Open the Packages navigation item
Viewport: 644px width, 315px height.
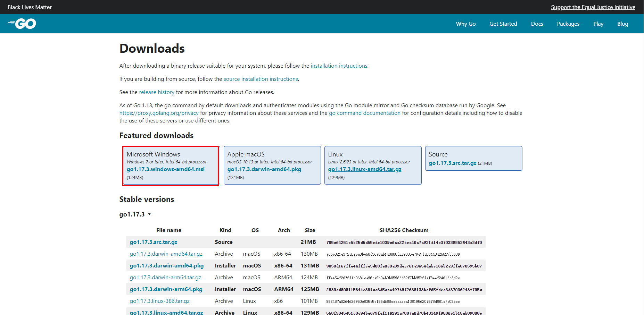[x=568, y=24]
